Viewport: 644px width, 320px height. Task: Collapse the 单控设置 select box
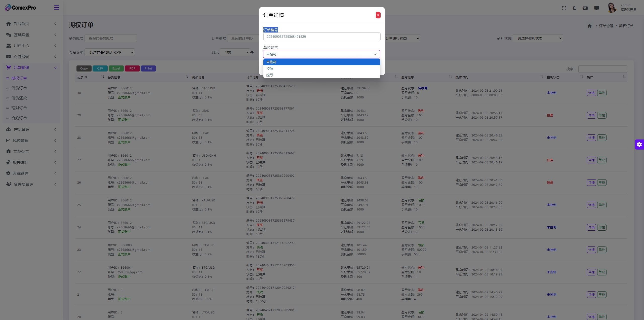pos(321,54)
